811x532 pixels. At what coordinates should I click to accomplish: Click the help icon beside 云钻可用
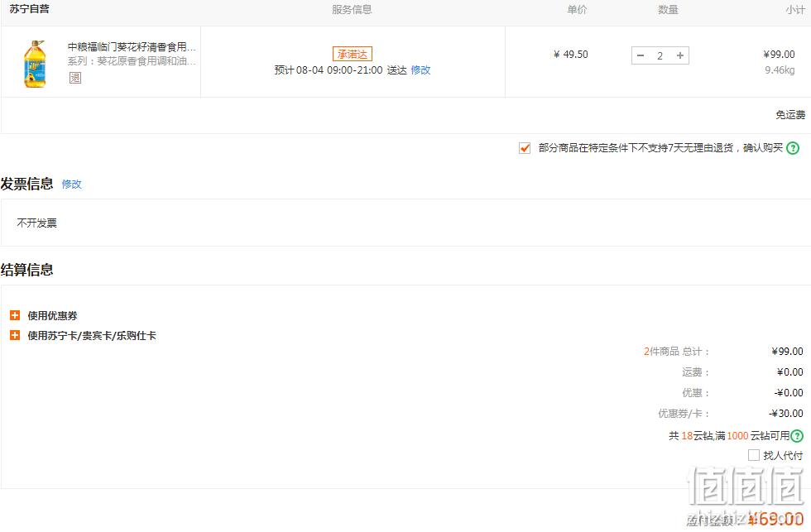(x=797, y=436)
